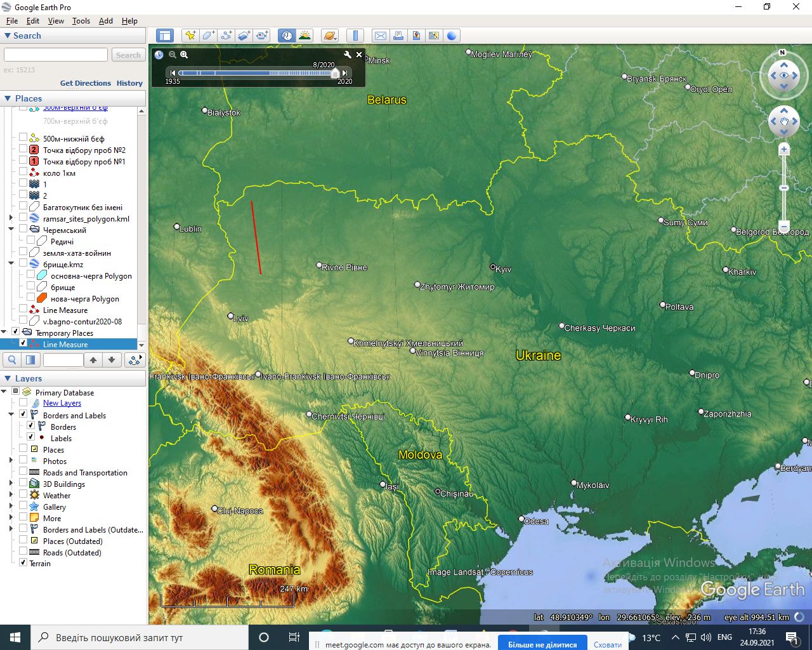
Task: Click the Get Directions link
Action: point(85,83)
